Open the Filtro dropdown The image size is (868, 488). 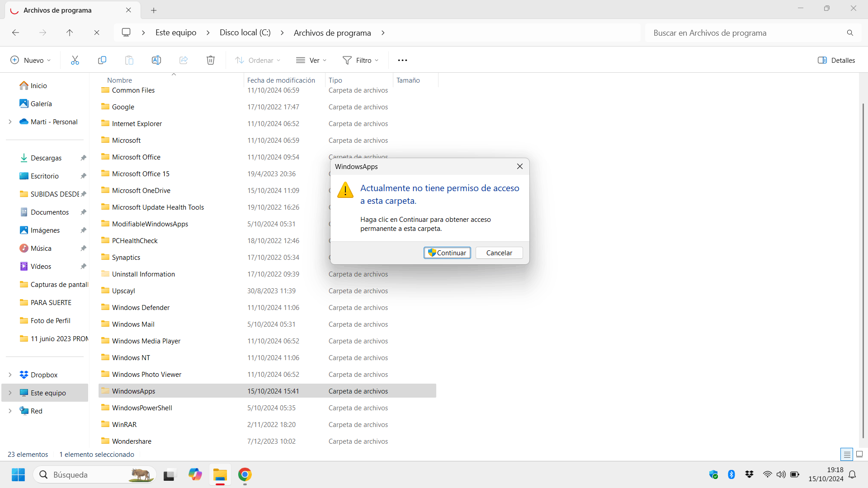[360, 60]
